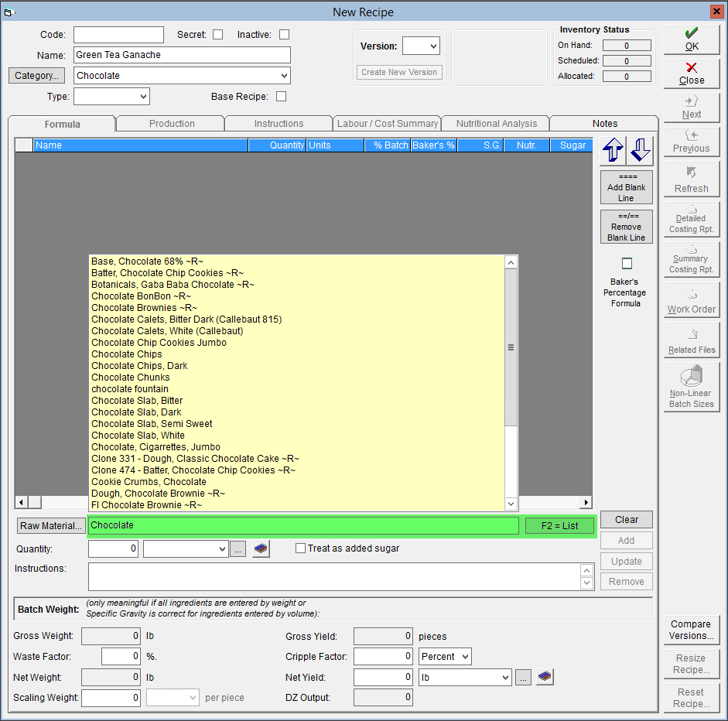Switch to the Labour / Cost Summary tab
This screenshot has height=721, width=728.
[388, 124]
